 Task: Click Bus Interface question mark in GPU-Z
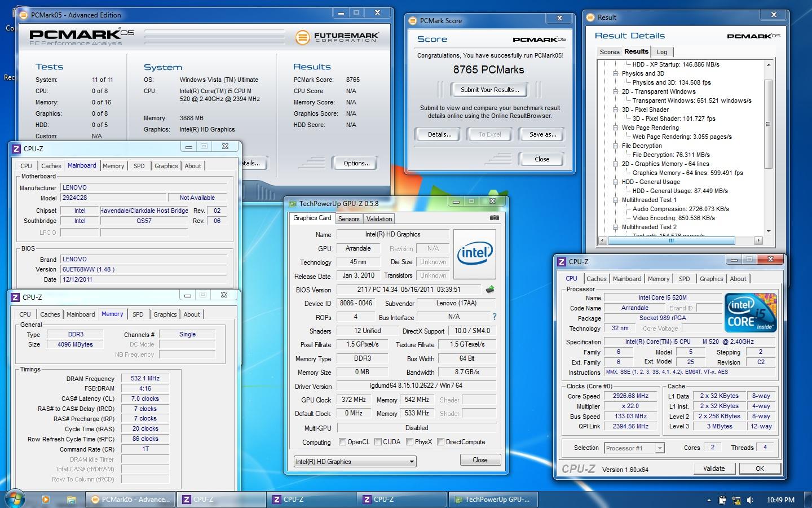point(495,317)
